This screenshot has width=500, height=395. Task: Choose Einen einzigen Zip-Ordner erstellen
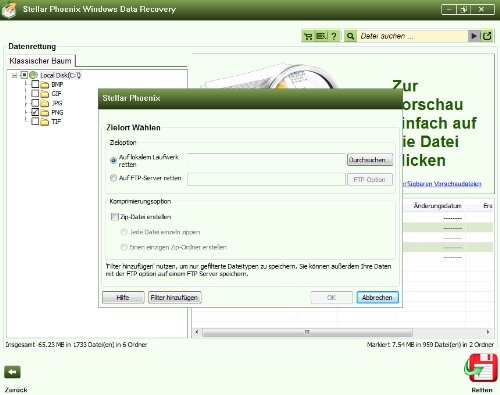point(124,247)
